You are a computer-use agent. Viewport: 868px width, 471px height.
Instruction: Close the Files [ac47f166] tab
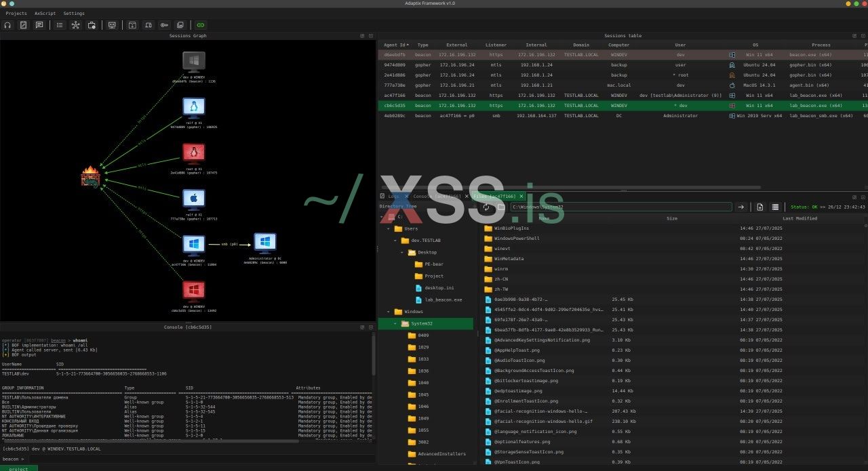tap(521, 197)
